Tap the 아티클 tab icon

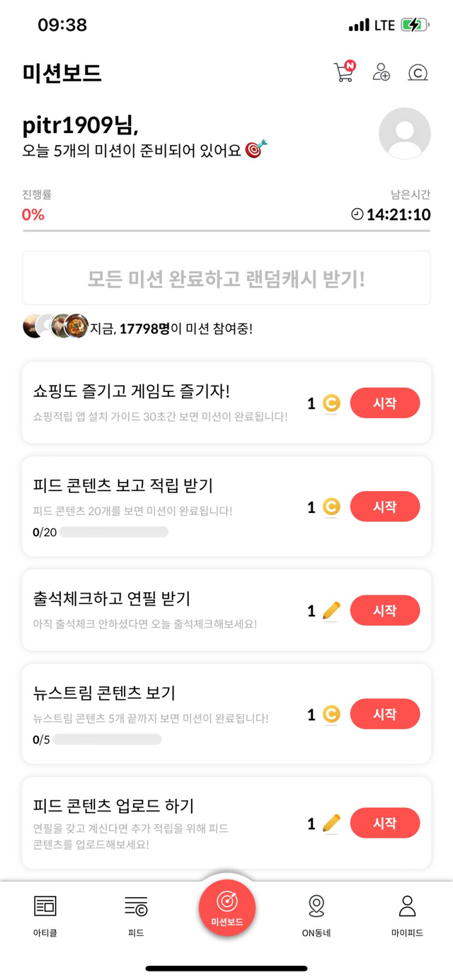pos(45,906)
